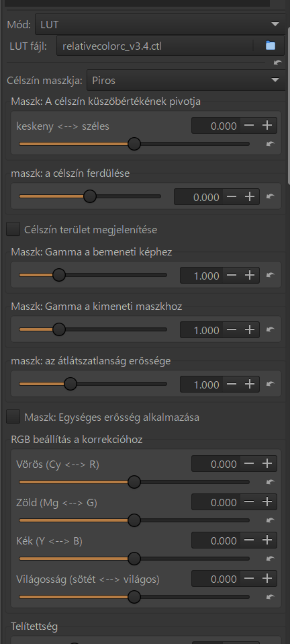Toggle Maszk: Egységes erősség alkalmazása checkbox

pos(13,417)
